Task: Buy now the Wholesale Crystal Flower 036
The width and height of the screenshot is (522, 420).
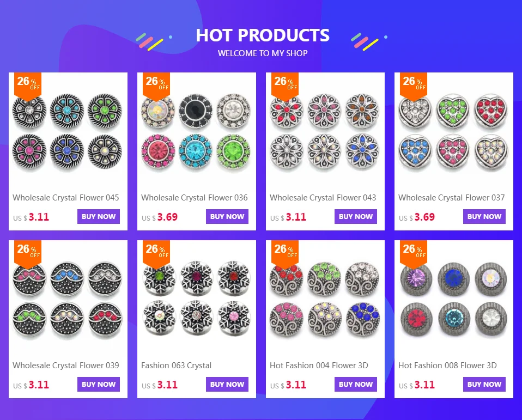Action: coord(227,216)
